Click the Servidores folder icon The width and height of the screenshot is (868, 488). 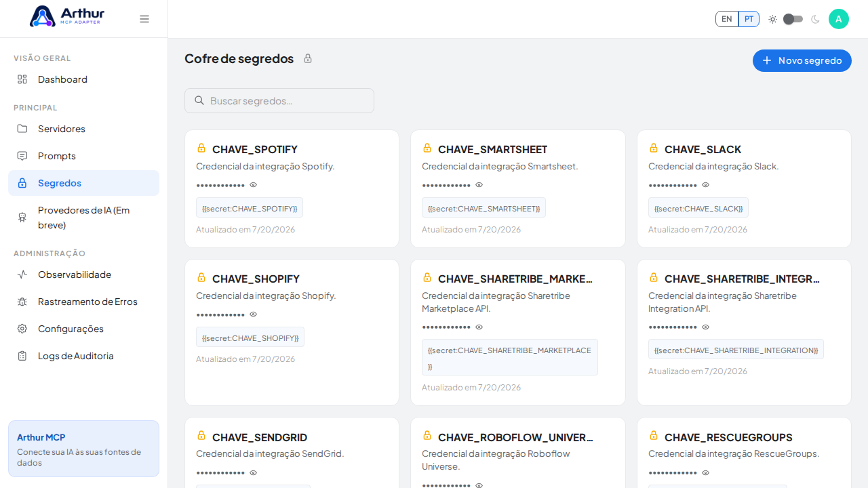pyautogui.click(x=22, y=129)
